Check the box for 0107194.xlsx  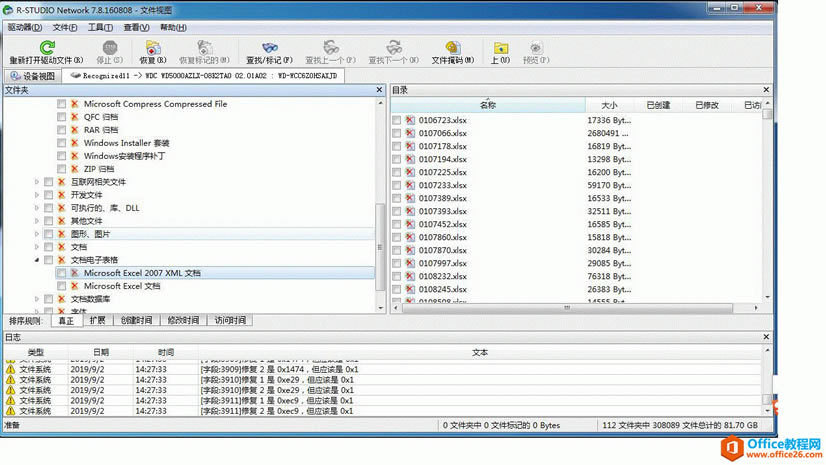tap(397, 159)
